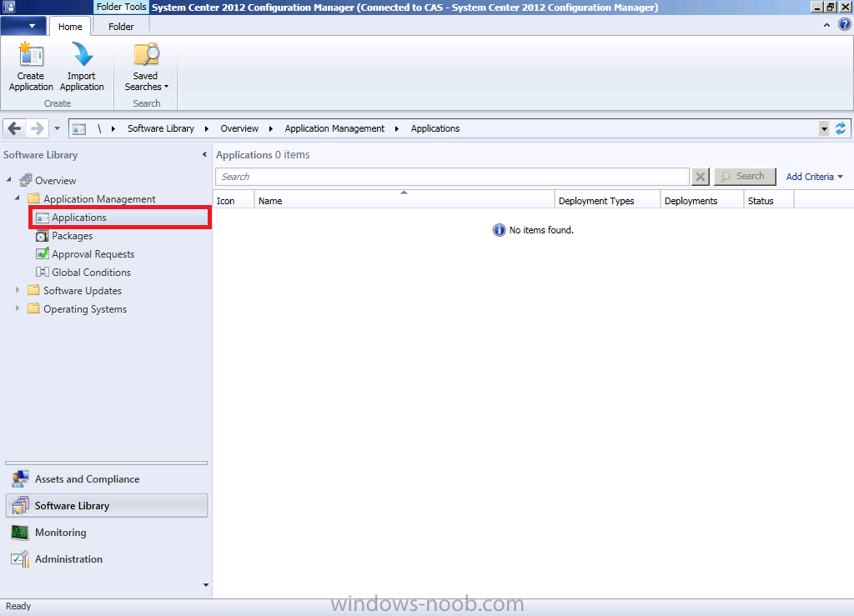Click the Software Library workspace icon
This screenshot has height=616, width=854.
click(20, 505)
